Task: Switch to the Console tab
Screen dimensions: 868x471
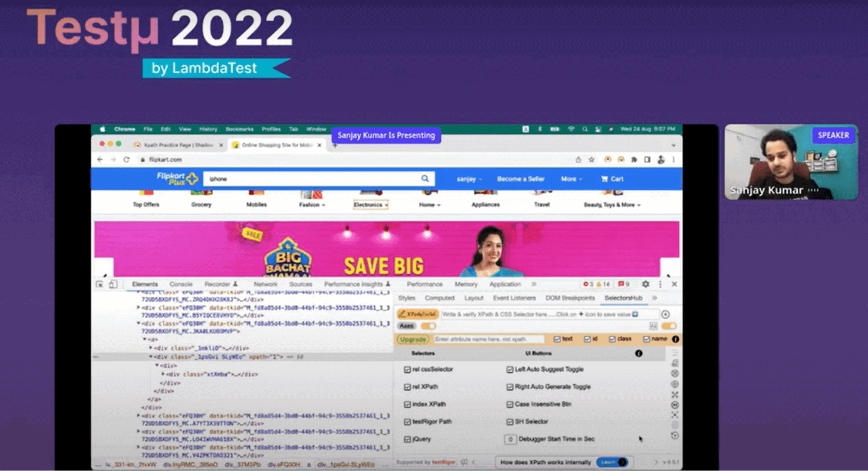Action: pos(181,284)
